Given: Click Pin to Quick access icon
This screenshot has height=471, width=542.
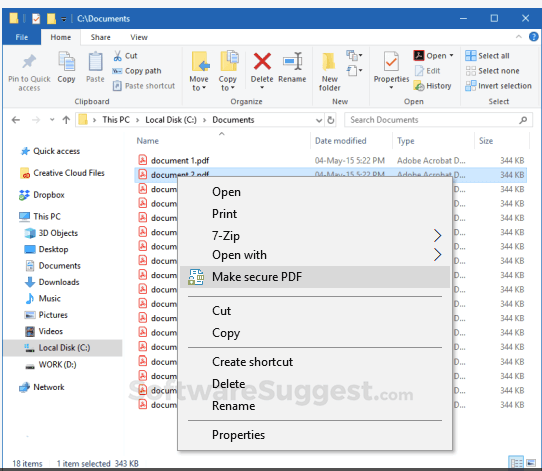Looking at the screenshot, I should pos(29,62).
